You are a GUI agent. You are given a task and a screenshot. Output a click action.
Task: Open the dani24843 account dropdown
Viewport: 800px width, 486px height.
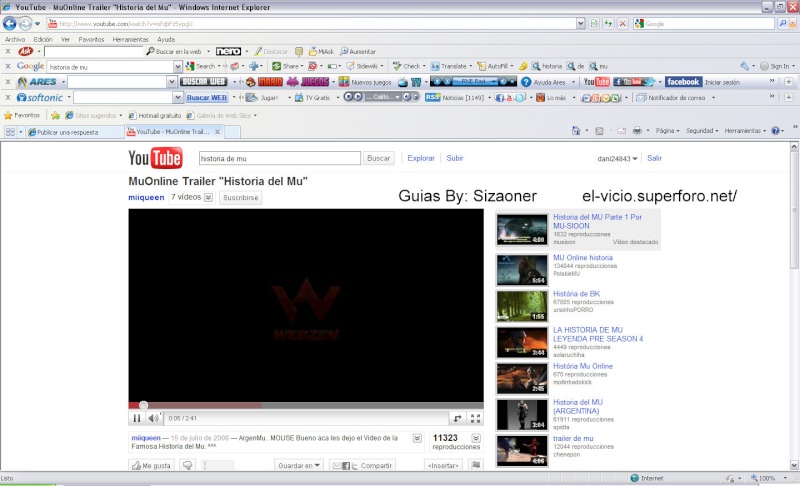click(x=618, y=159)
